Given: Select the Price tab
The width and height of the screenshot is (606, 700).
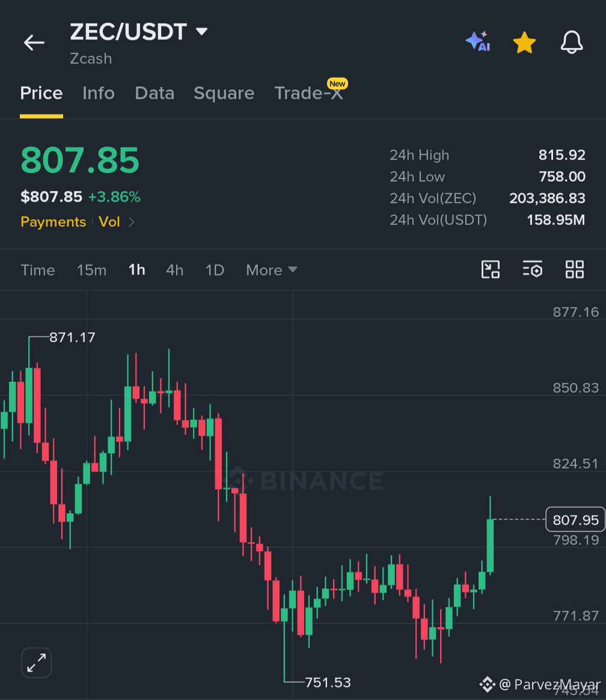Looking at the screenshot, I should 41,93.
